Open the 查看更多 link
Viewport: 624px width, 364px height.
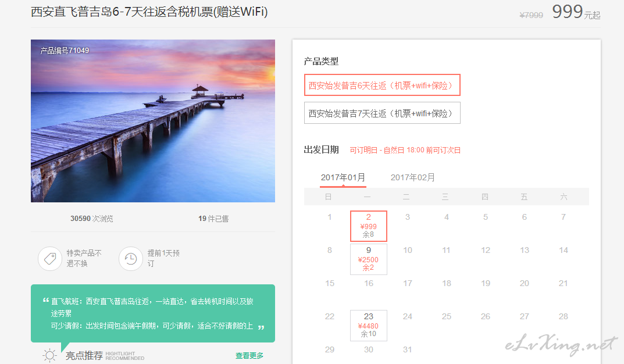[x=249, y=356]
